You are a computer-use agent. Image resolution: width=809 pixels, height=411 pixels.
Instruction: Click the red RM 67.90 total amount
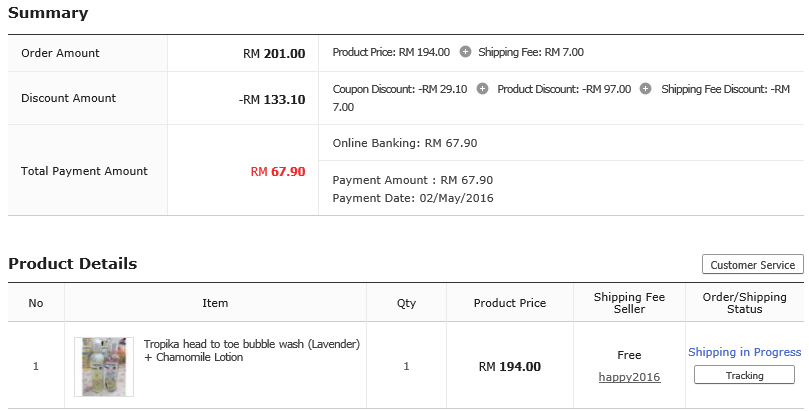[x=278, y=171]
